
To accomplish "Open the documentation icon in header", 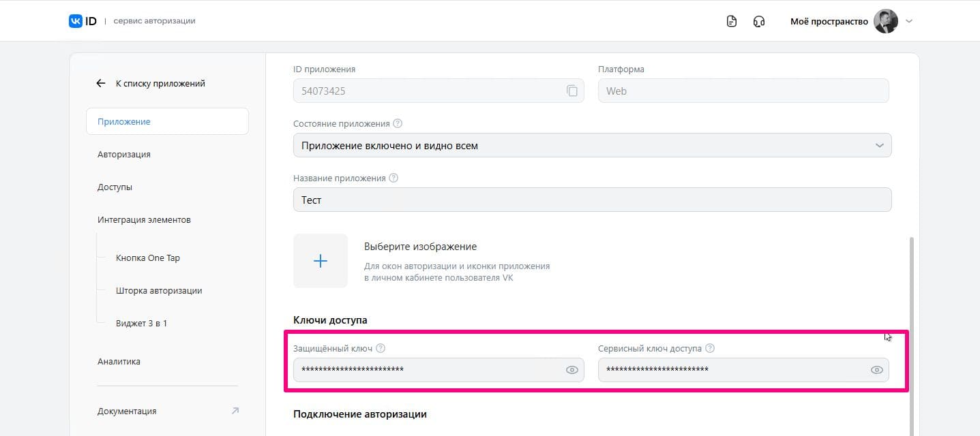I will pos(732,21).
